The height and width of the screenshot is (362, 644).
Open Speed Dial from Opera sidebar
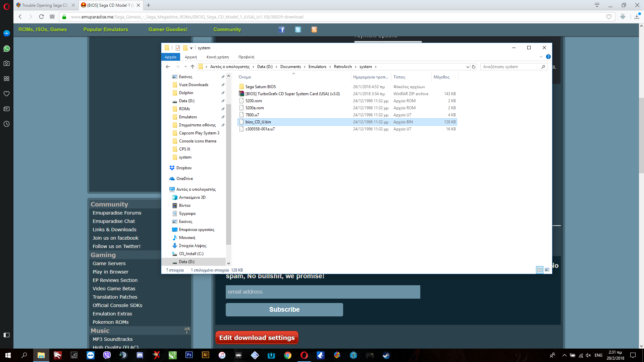(6, 78)
